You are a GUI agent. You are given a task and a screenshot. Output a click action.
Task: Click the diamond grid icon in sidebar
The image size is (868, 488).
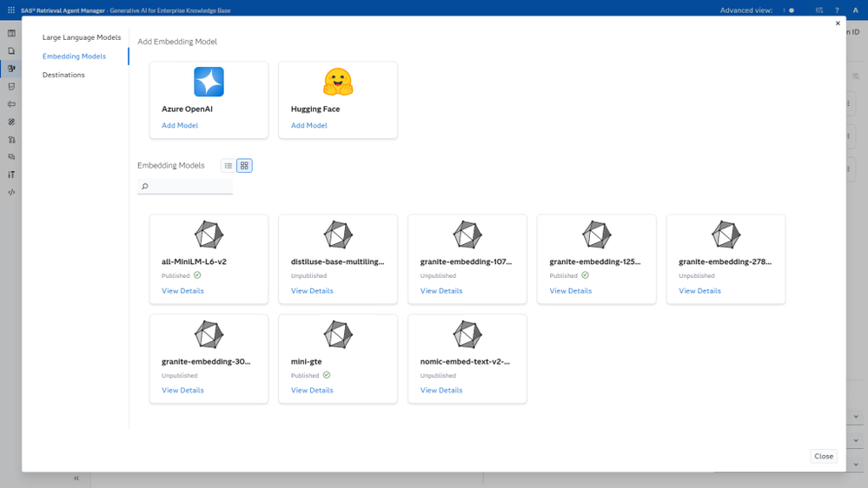pyautogui.click(x=11, y=122)
